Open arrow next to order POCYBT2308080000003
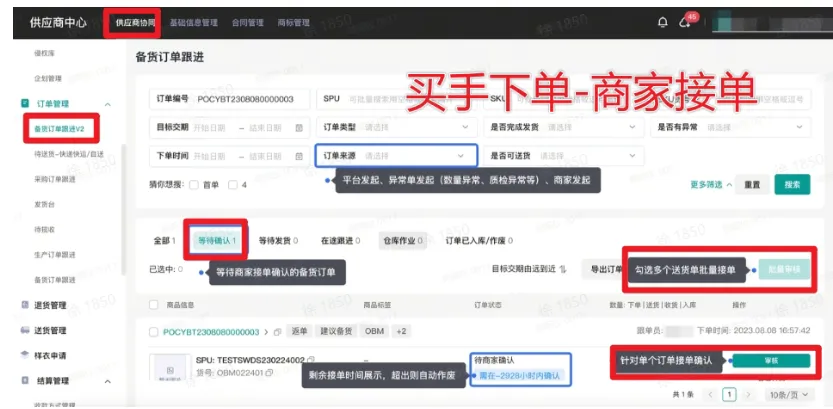Screen dimensions: 833x409 coord(266,332)
